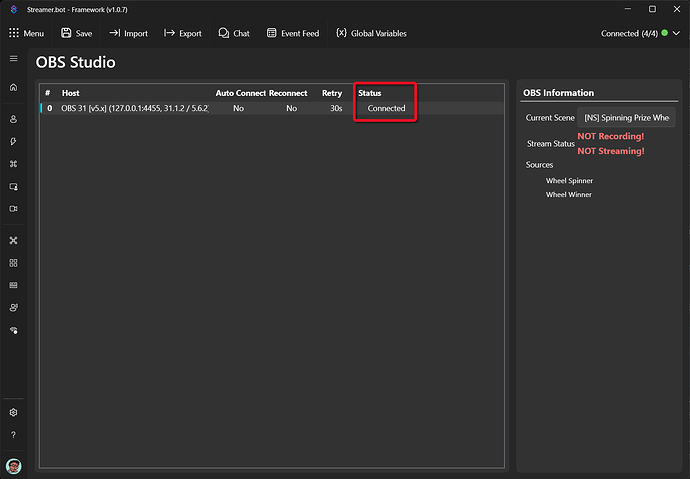Click the Export toolbar button

click(183, 33)
